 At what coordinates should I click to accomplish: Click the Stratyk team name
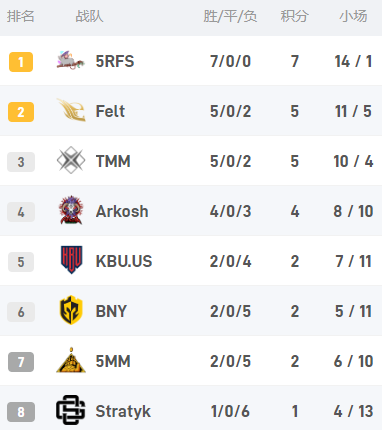pyautogui.click(x=123, y=411)
